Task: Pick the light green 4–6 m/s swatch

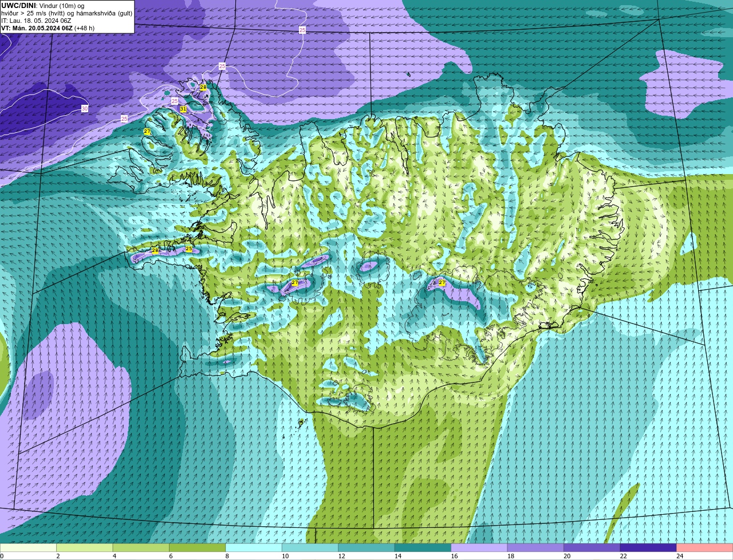Action: [x=141, y=547]
